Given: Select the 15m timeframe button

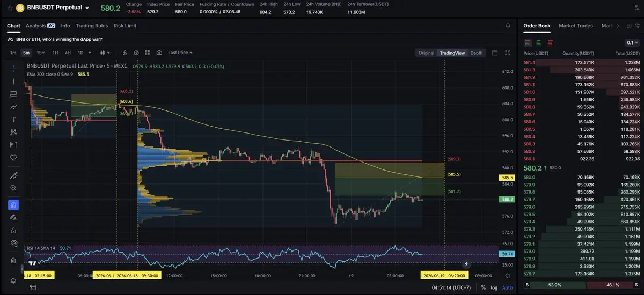Looking at the screenshot, I should tap(41, 53).
